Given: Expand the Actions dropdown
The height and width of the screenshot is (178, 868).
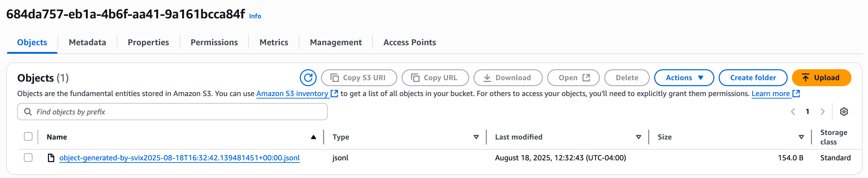Looking at the screenshot, I should click(x=684, y=78).
